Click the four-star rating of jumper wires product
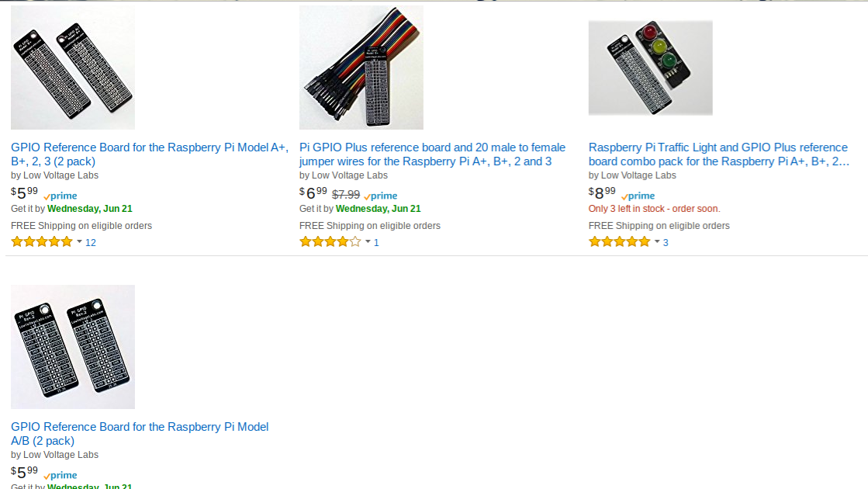 pyautogui.click(x=330, y=241)
